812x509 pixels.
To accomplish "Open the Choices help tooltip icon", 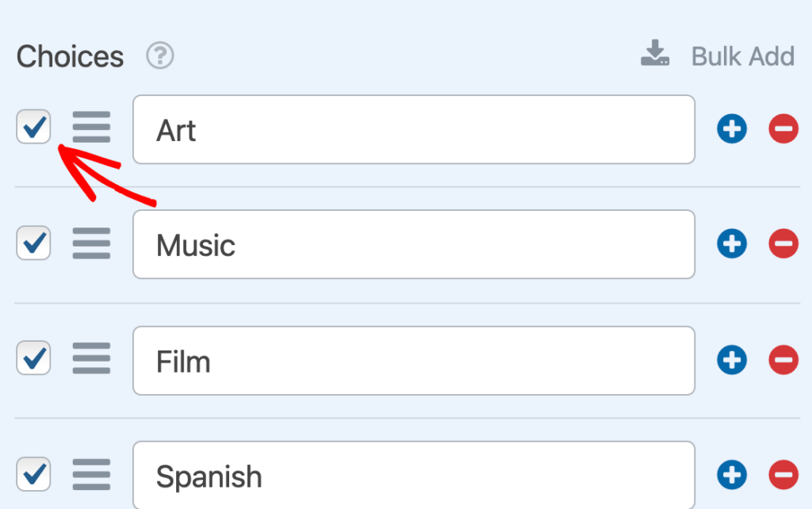I will click(x=159, y=55).
